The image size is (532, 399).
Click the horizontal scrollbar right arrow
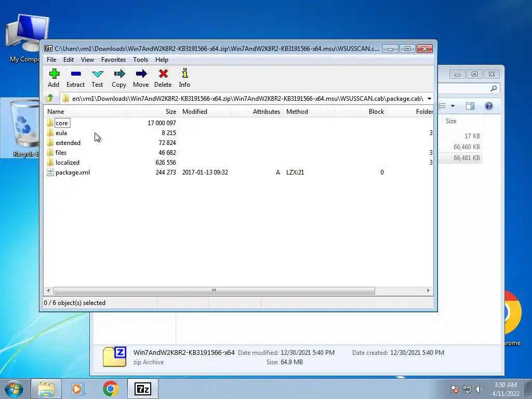(428, 291)
